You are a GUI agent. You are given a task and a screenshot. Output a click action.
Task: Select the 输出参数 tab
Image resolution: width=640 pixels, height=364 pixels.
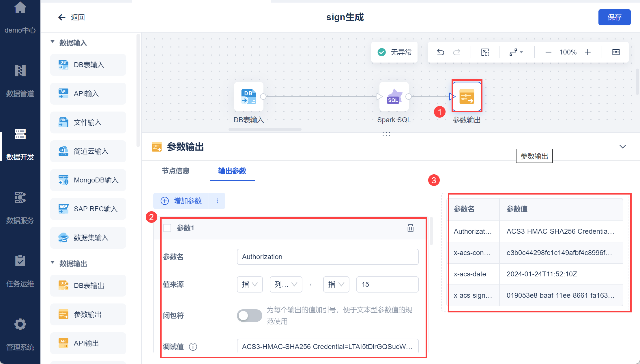232,171
